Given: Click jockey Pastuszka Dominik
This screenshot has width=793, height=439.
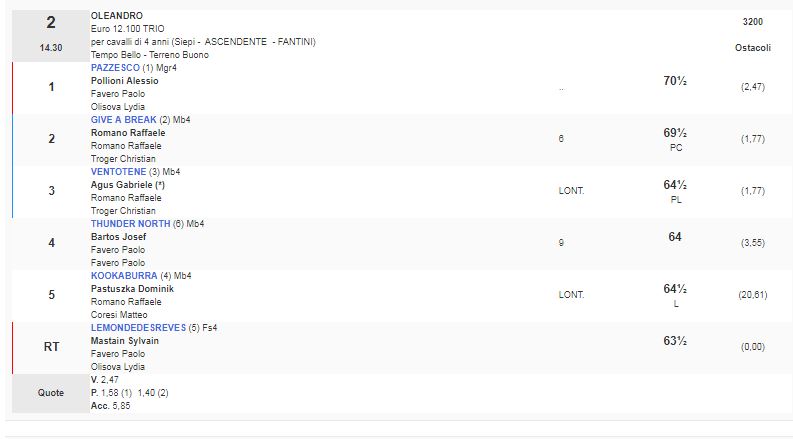Looking at the screenshot, I should click(x=132, y=289).
